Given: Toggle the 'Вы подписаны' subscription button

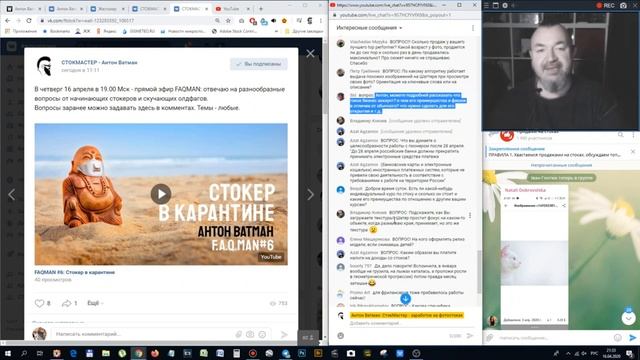Looking at the screenshot, I should [x=259, y=64].
